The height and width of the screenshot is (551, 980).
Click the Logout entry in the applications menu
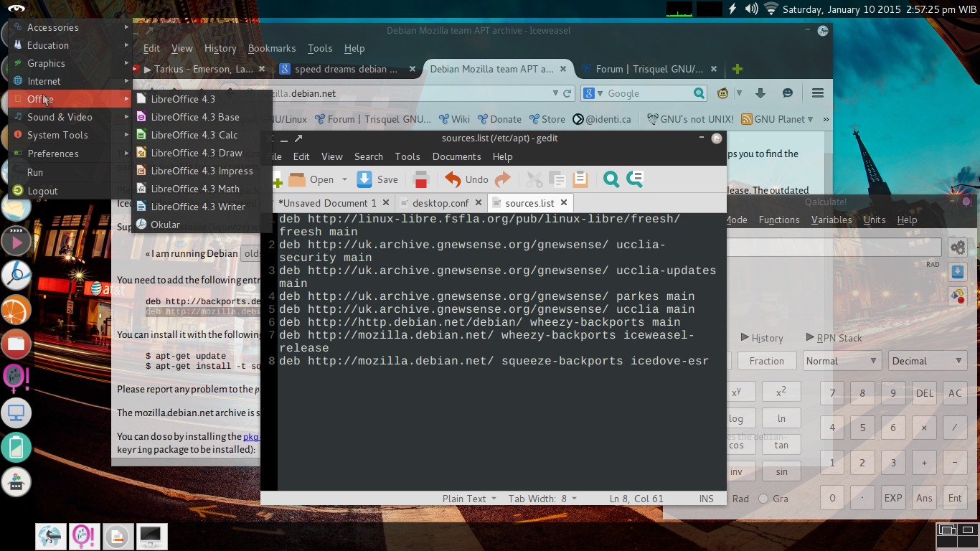click(70, 191)
